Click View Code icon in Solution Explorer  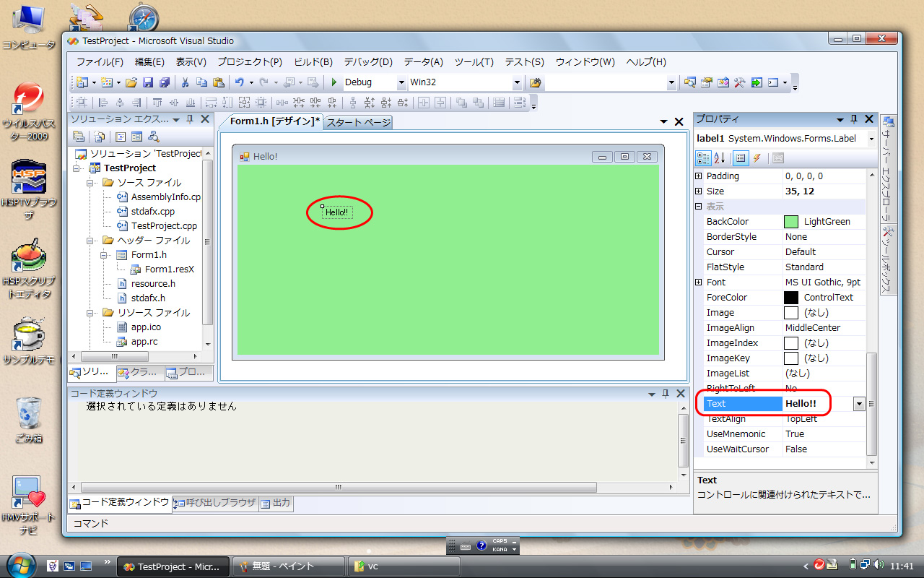click(121, 137)
